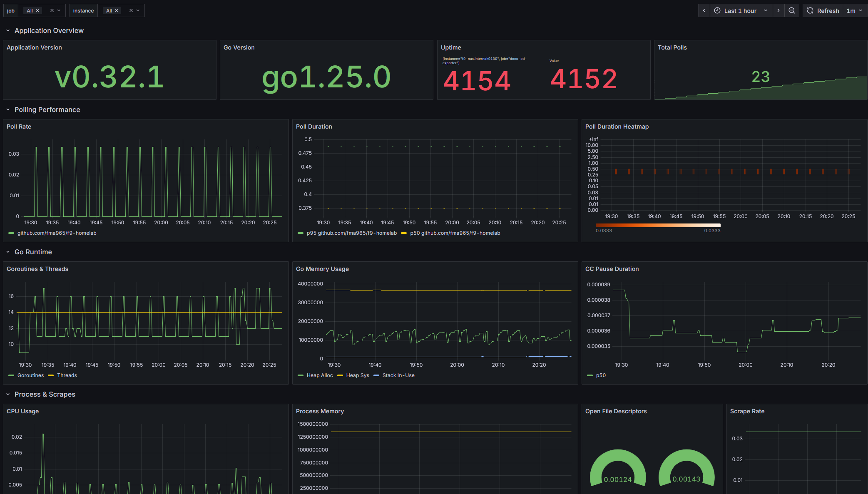Remove the All tag from instance filter

117,11
